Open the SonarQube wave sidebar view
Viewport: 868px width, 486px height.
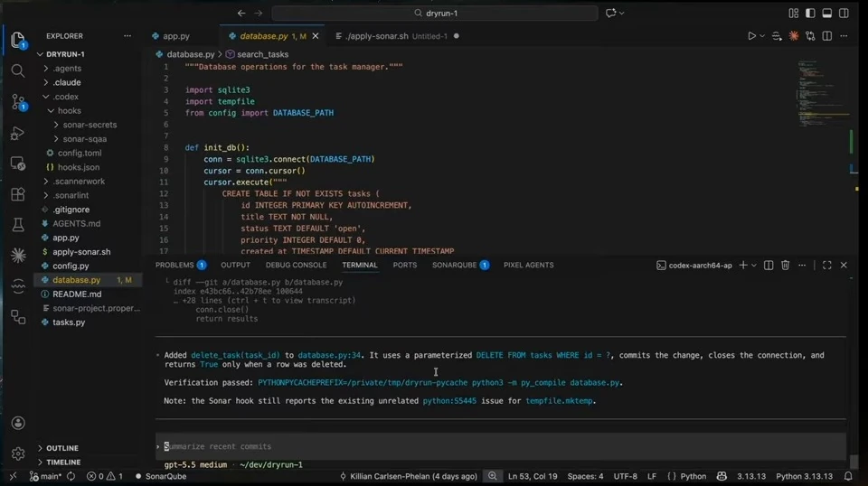coord(18,285)
